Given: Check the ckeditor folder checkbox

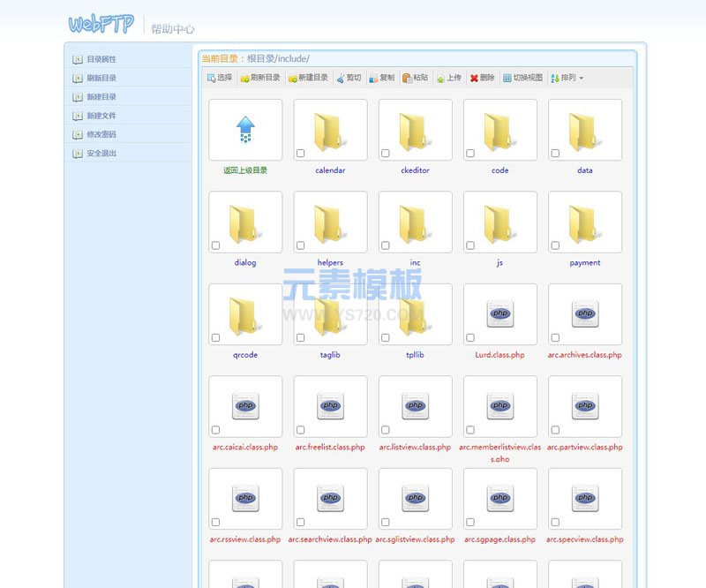Looking at the screenshot, I should [x=386, y=154].
